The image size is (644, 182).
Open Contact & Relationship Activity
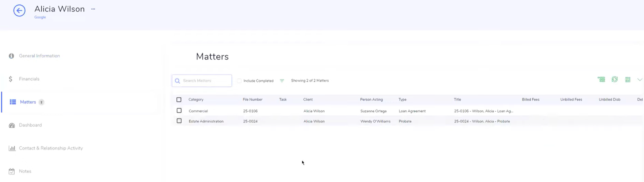point(51,148)
